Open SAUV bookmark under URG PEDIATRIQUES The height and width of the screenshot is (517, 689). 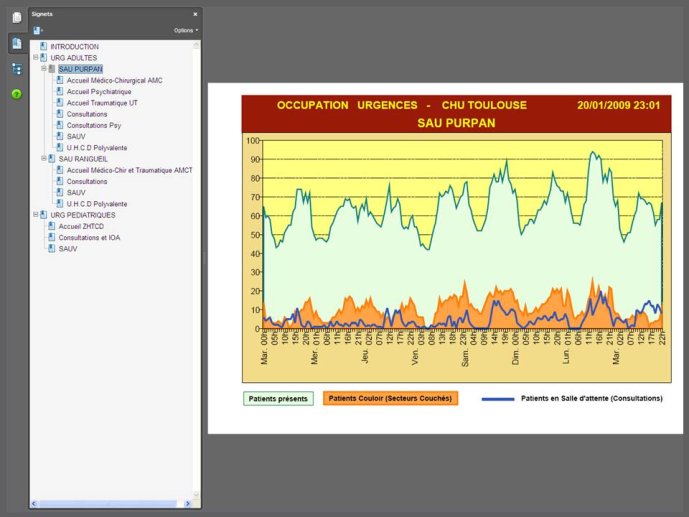point(68,249)
